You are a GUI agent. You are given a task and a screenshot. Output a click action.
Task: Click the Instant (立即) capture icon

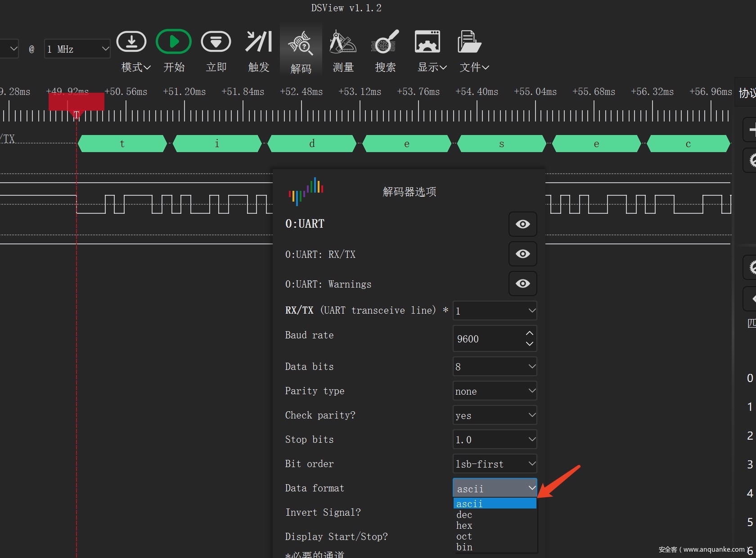[x=216, y=42]
